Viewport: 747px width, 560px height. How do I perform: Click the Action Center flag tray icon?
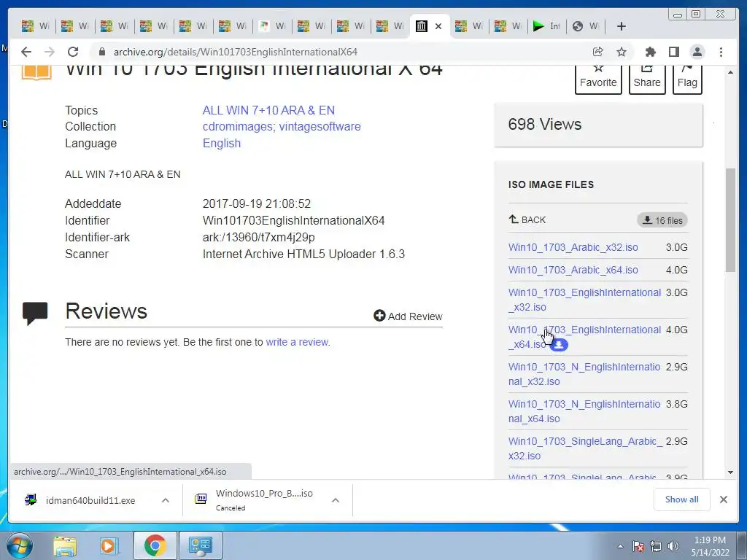coord(638,546)
